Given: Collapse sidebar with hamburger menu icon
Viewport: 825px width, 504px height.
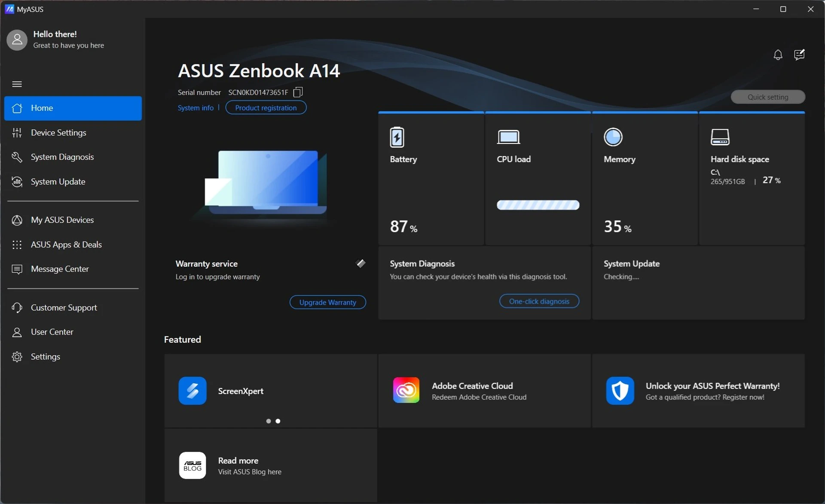Looking at the screenshot, I should [x=17, y=84].
